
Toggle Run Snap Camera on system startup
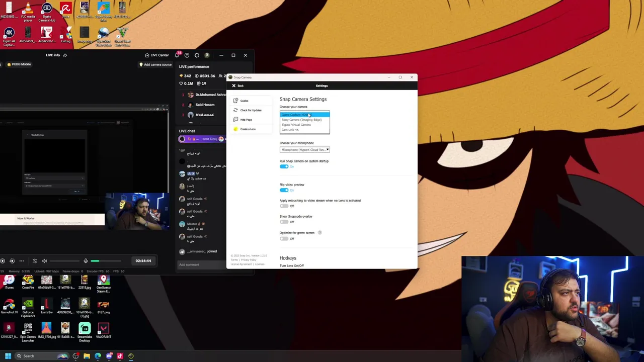pyautogui.click(x=284, y=166)
